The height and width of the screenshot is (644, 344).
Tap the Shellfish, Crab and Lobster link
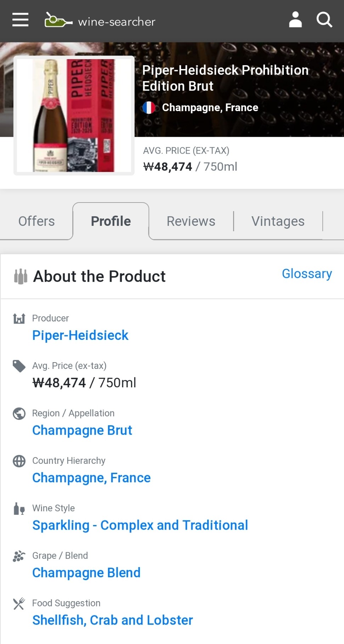tap(113, 620)
